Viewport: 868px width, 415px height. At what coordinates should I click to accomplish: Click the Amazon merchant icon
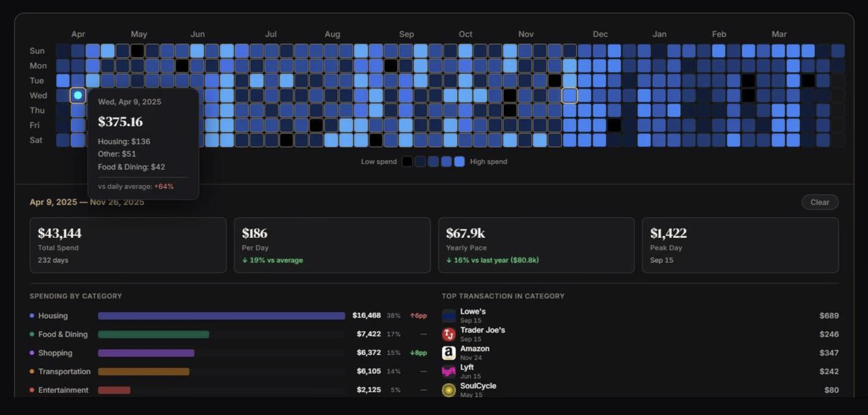pyautogui.click(x=449, y=353)
